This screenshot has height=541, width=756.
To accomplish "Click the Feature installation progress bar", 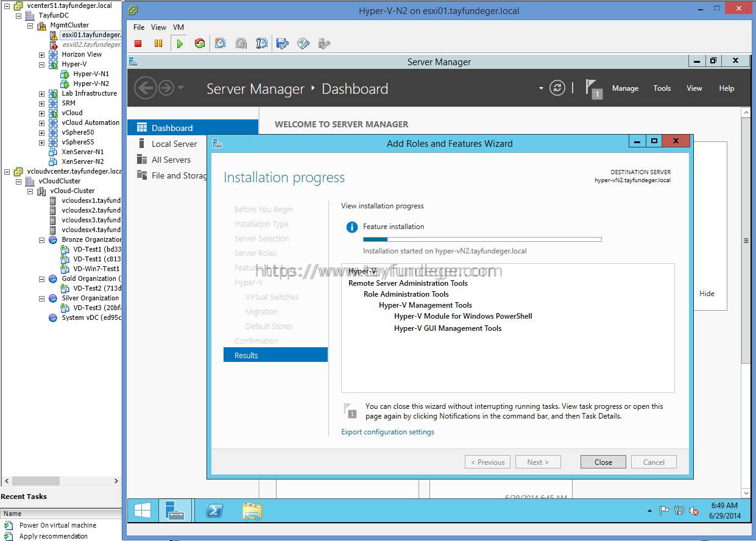I will pyautogui.click(x=482, y=239).
